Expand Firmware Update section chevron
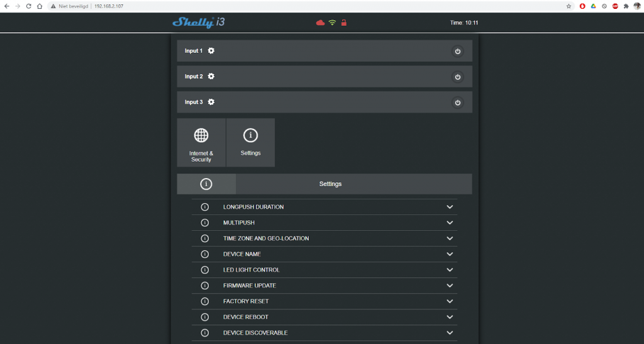 pos(450,286)
